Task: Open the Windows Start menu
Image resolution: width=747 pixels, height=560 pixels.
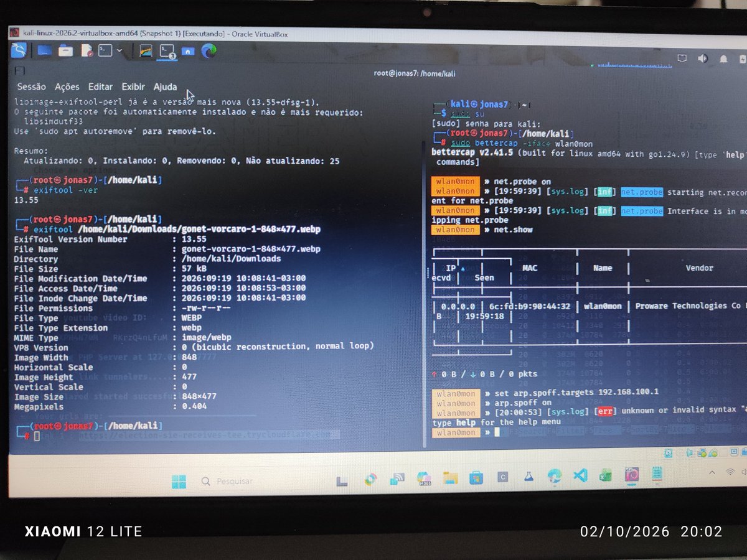Action: [177, 481]
